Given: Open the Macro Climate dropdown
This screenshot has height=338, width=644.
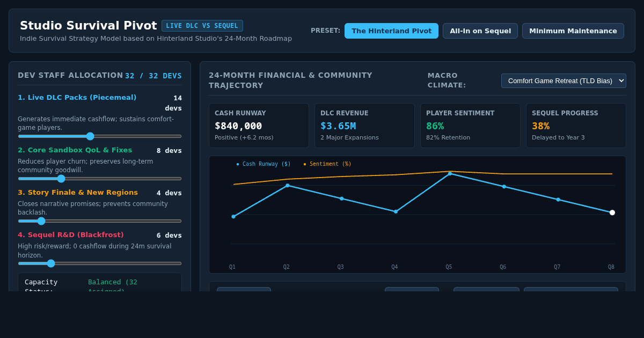Looking at the screenshot, I should pos(563,80).
